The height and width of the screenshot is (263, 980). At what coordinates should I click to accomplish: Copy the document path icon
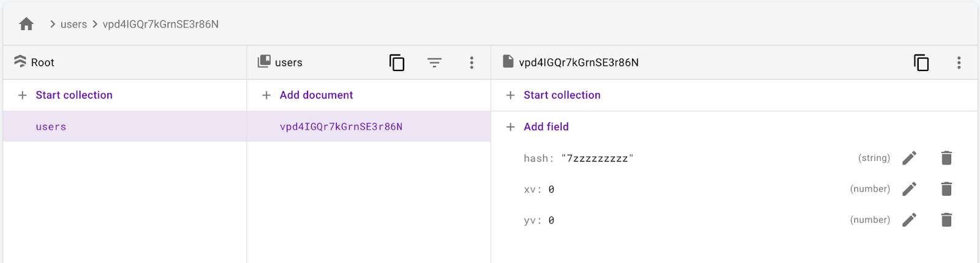[921, 62]
